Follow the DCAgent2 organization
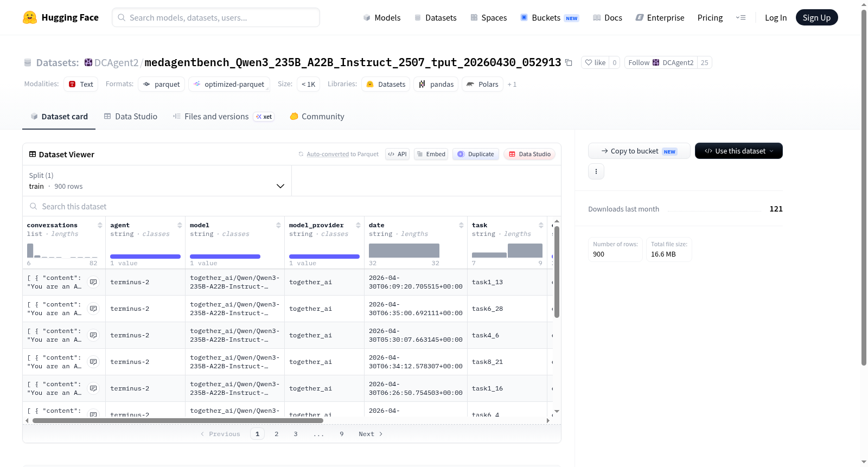The width and height of the screenshot is (868, 467). 661,62
